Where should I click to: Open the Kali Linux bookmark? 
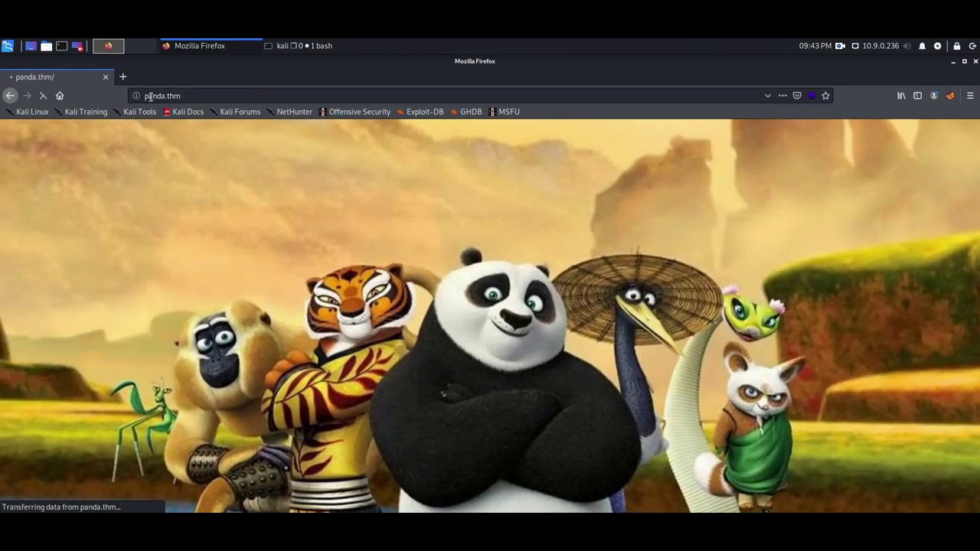tap(28, 112)
